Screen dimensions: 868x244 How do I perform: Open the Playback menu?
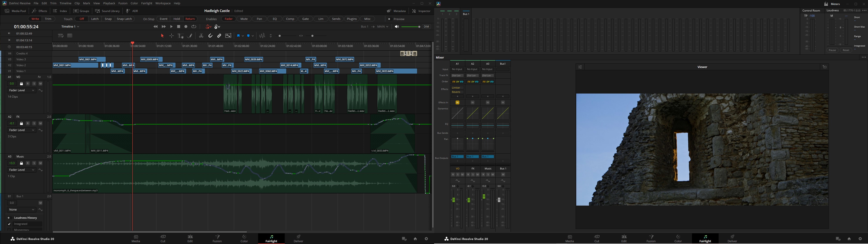(x=109, y=3)
